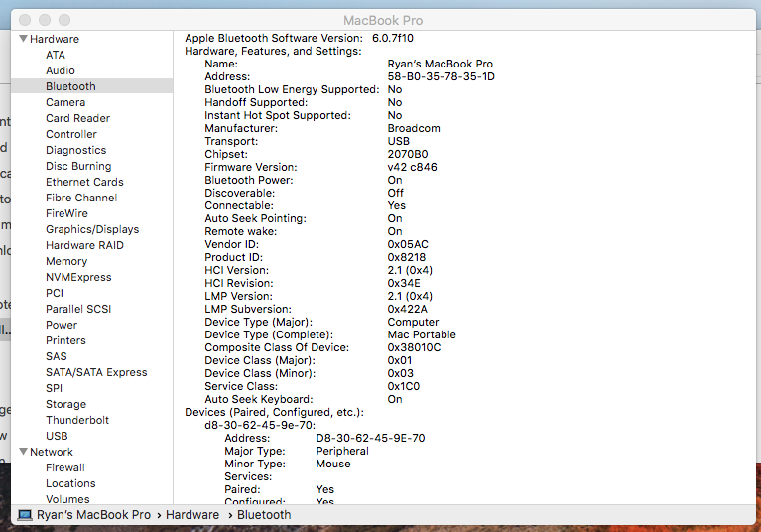761x532 pixels.
Task: Click Ryan's MacBook Pro in path bar
Action: [x=93, y=515]
